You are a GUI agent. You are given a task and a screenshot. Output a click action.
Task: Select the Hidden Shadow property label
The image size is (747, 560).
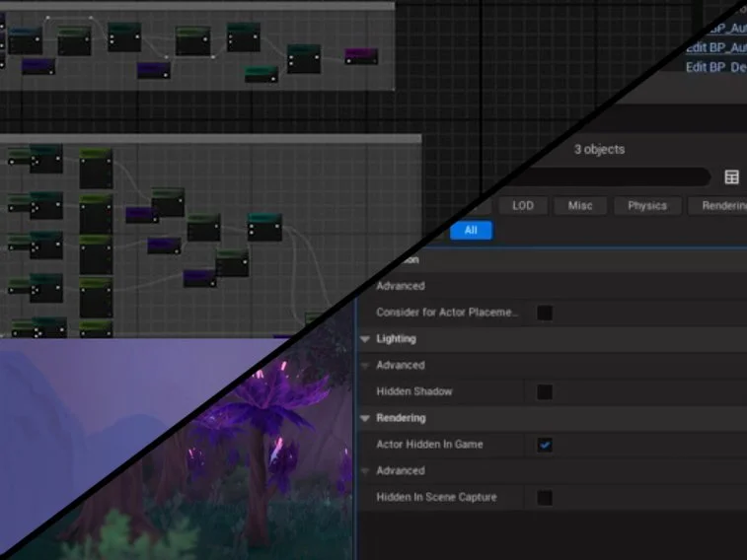tap(414, 391)
